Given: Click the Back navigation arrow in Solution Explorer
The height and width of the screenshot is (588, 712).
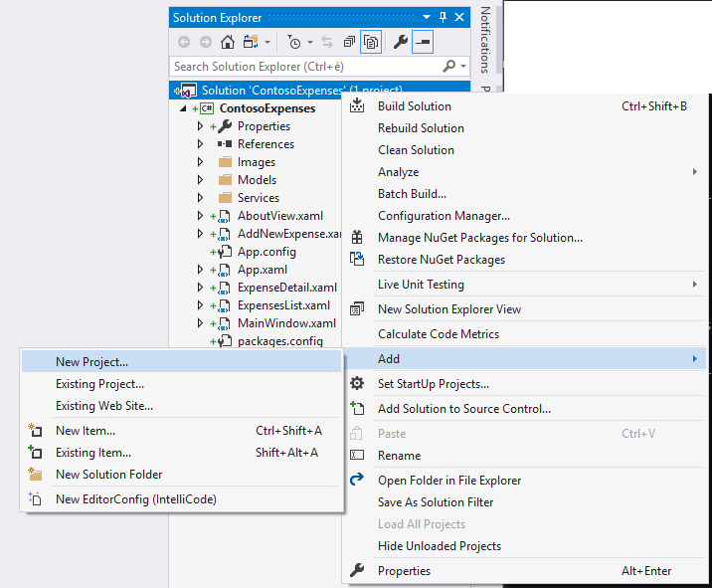Looking at the screenshot, I should tap(184, 42).
